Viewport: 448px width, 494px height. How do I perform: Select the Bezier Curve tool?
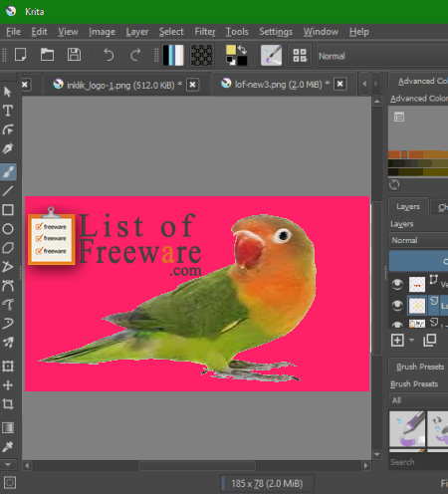coord(8,285)
